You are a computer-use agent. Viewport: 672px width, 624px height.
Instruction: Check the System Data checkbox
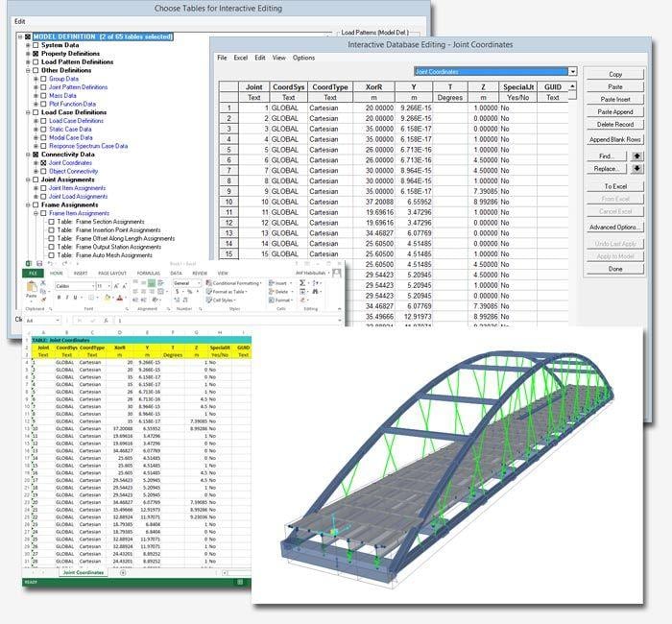(36, 45)
